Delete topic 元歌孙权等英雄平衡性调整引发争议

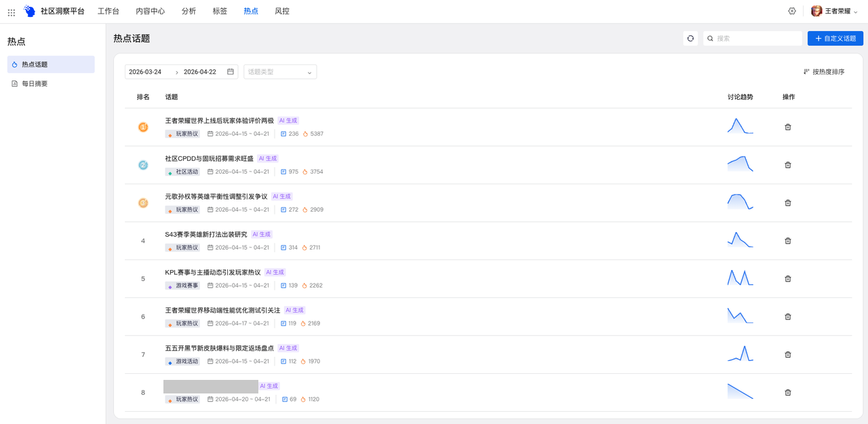(788, 203)
